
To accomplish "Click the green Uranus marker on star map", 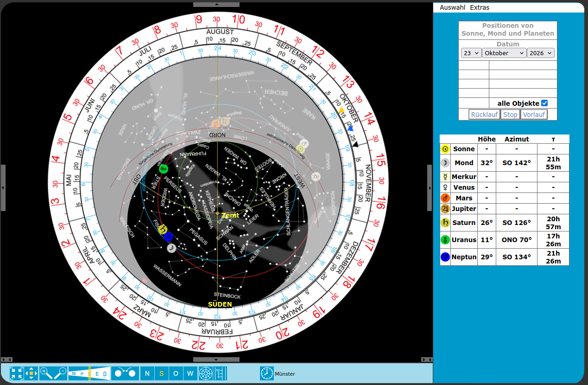I will point(163,169).
